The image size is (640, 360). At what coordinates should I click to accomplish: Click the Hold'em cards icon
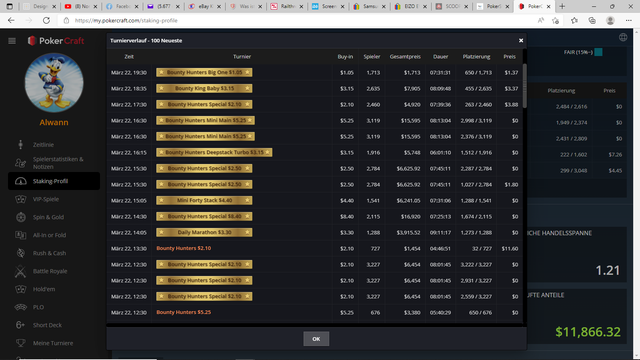20,289
